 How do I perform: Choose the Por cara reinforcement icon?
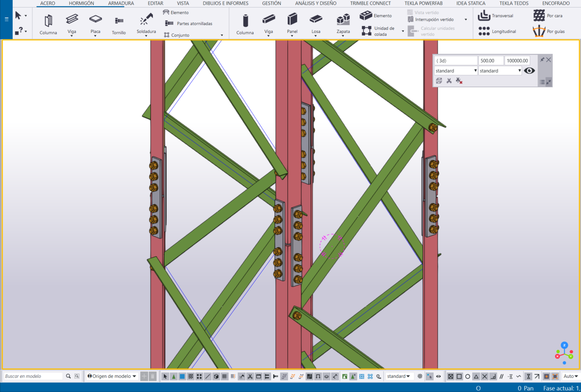pos(539,16)
